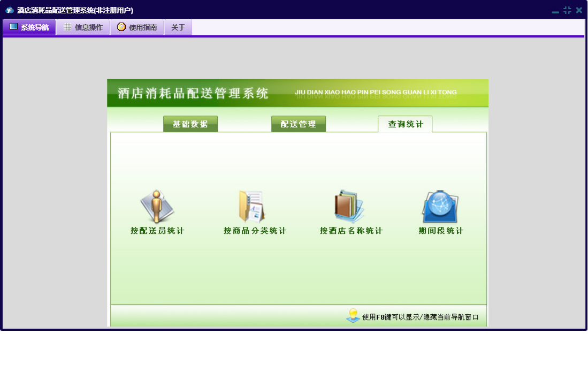Minimize the application window

pos(555,11)
